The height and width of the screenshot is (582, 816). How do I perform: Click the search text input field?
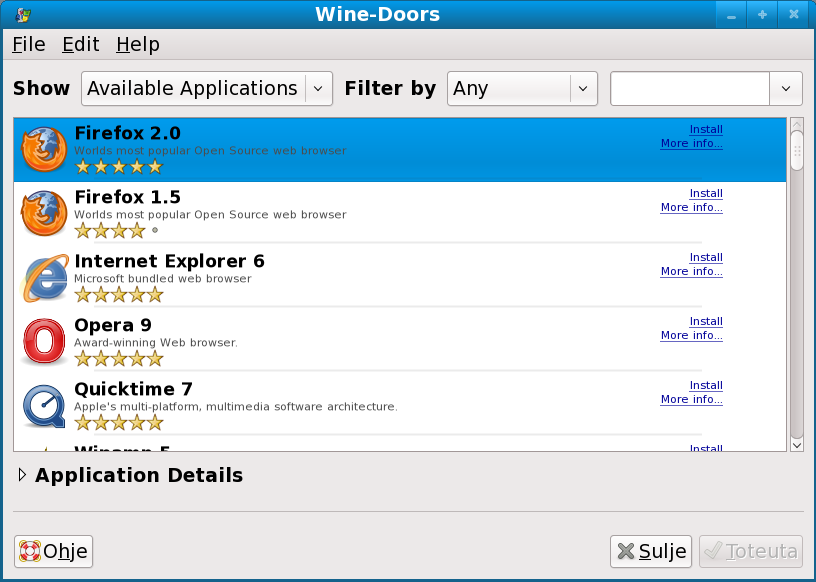[689, 88]
